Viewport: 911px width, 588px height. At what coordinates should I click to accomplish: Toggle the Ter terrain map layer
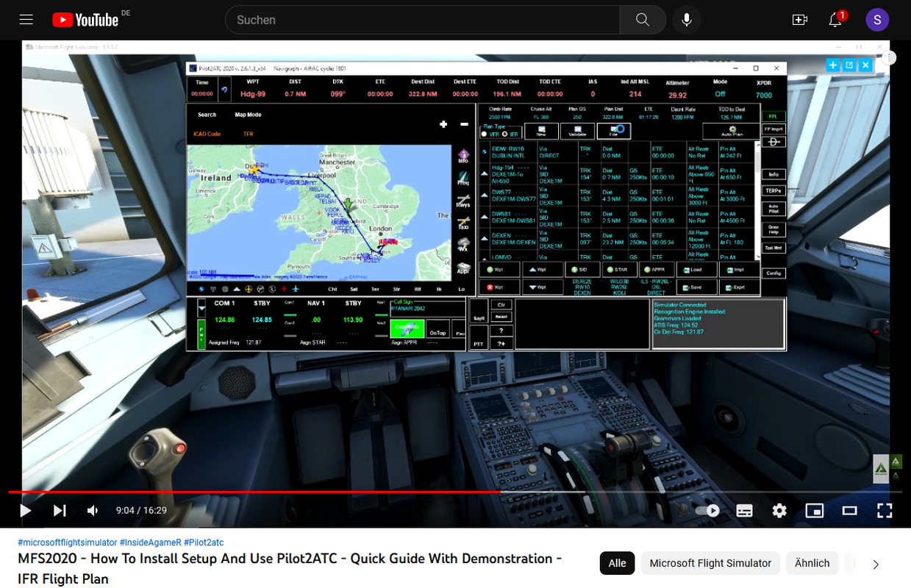pos(375,289)
